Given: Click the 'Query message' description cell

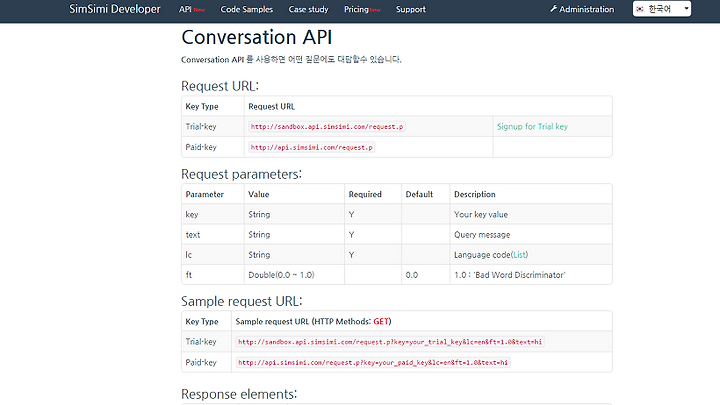Looking at the screenshot, I should click(531, 235).
